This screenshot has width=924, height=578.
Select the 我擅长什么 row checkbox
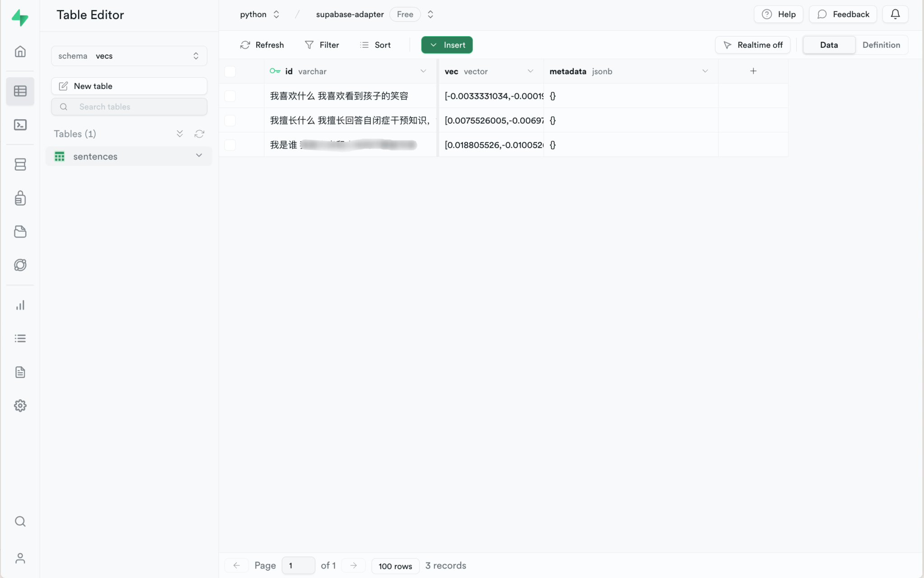click(230, 120)
